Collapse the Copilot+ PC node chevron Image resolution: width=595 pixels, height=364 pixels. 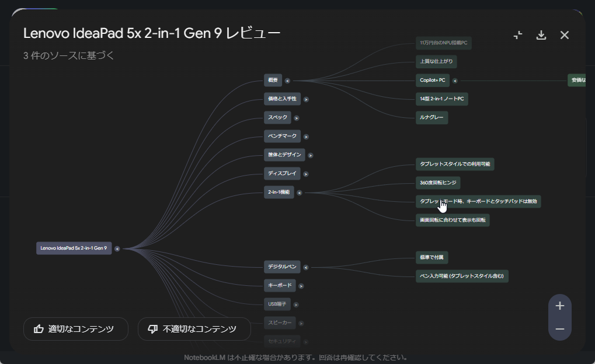(x=455, y=80)
